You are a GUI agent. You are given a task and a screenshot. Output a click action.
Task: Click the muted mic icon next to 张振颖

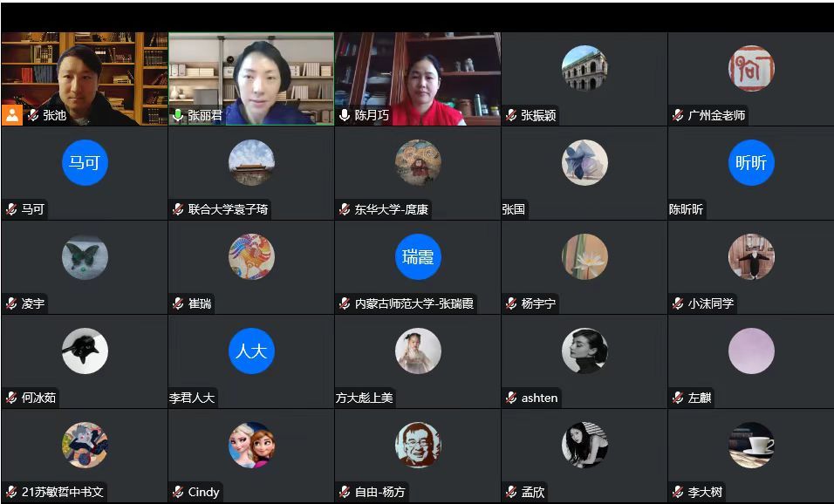511,115
